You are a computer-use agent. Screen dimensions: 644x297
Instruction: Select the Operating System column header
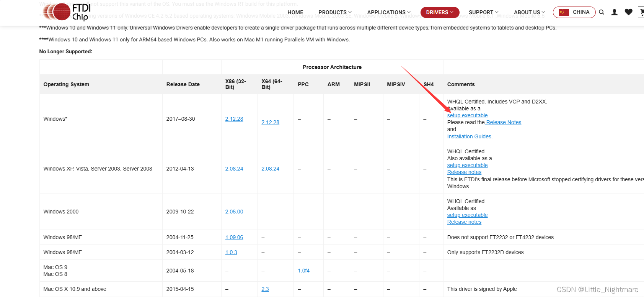(66, 84)
